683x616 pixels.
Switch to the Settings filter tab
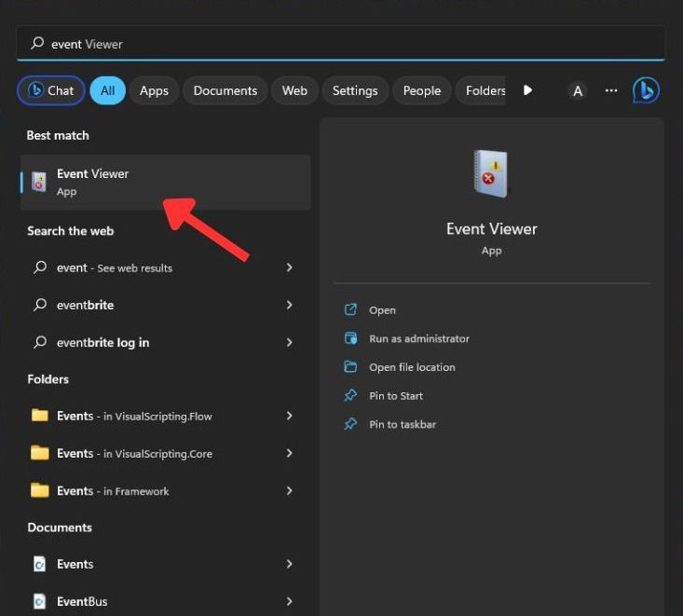pyautogui.click(x=355, y=90)
